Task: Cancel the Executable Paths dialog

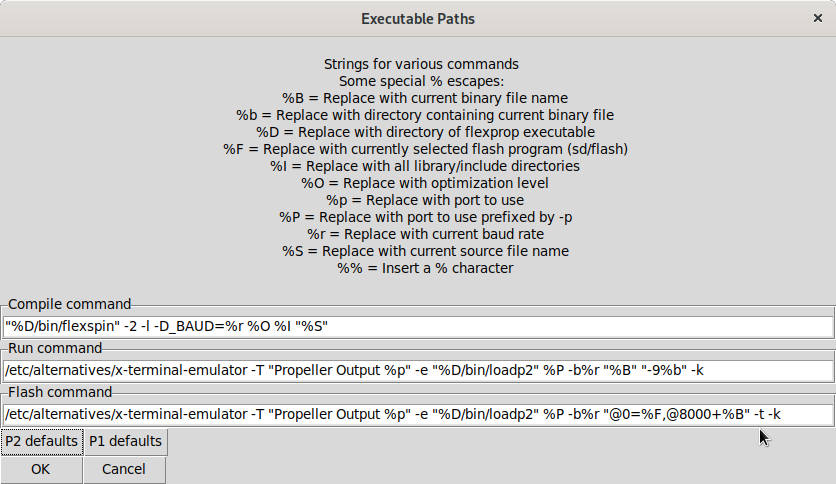Action: click(124, 469)
